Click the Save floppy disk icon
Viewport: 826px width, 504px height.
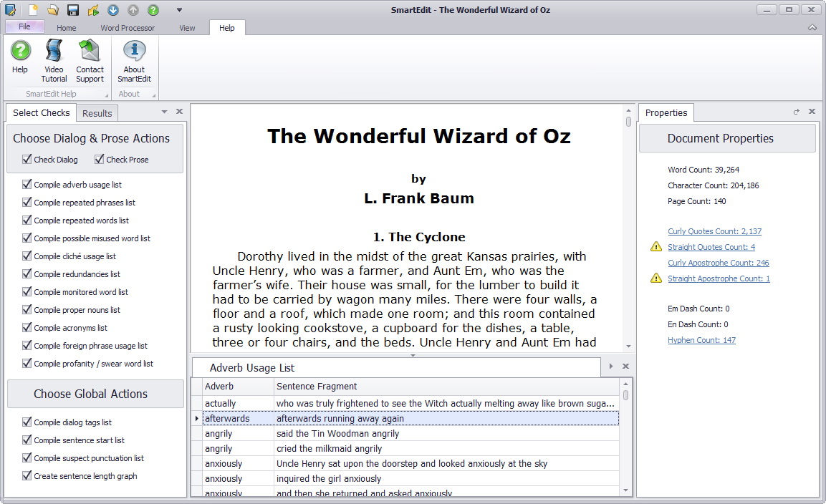click(73, 10)
